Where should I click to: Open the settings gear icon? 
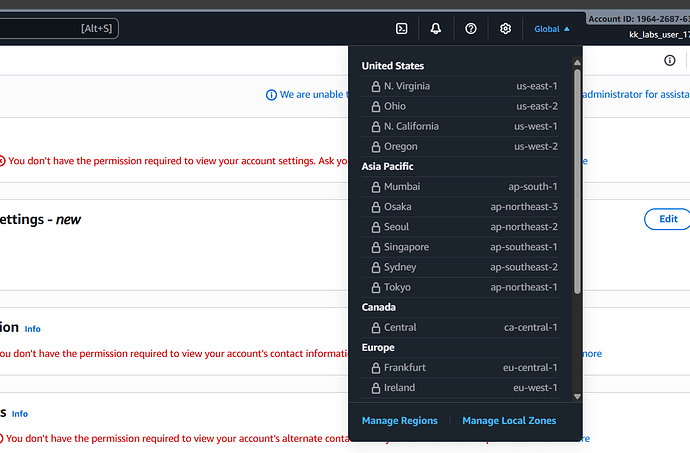tap(506, 29)
